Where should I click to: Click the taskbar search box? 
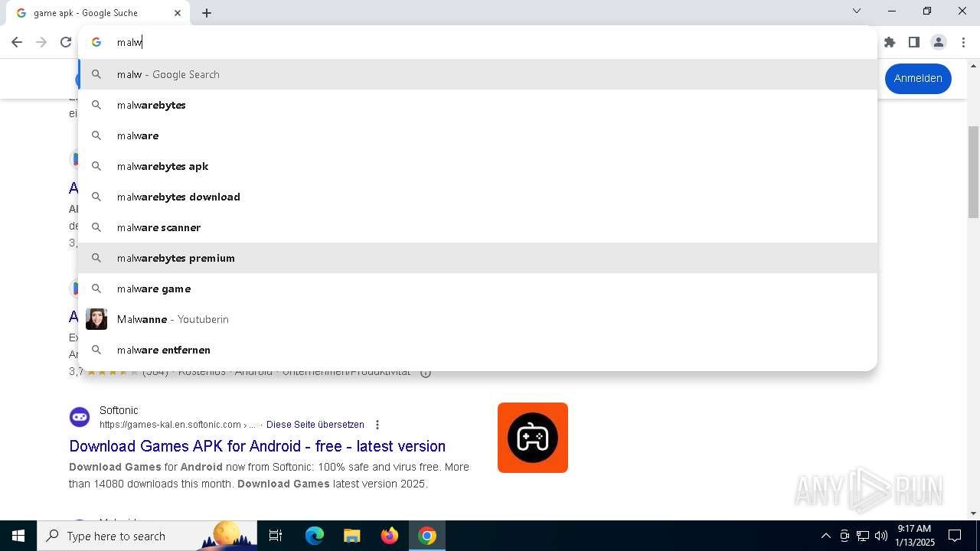(149, 536)
